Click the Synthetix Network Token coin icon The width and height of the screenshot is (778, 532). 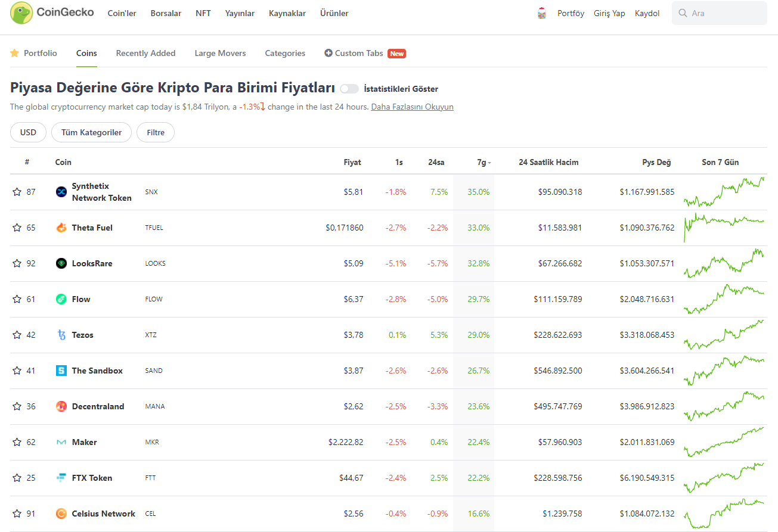tap(61, 192)
